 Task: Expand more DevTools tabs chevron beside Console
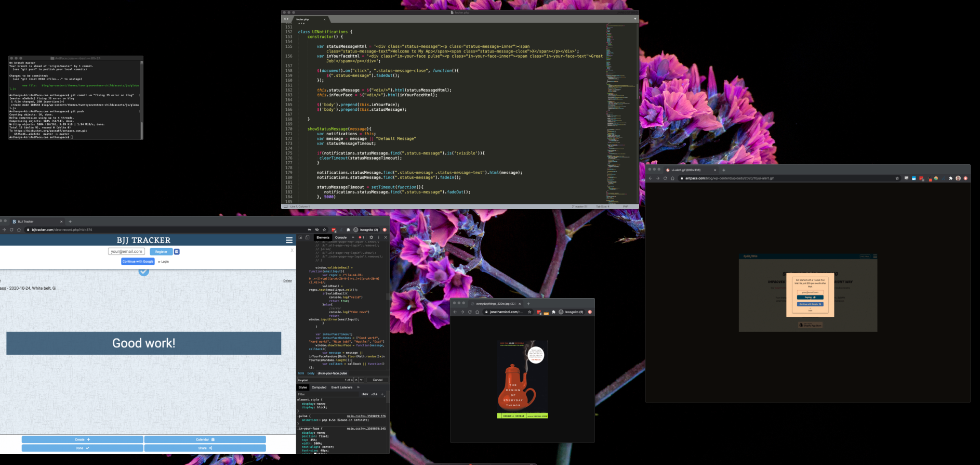[353, 237]
